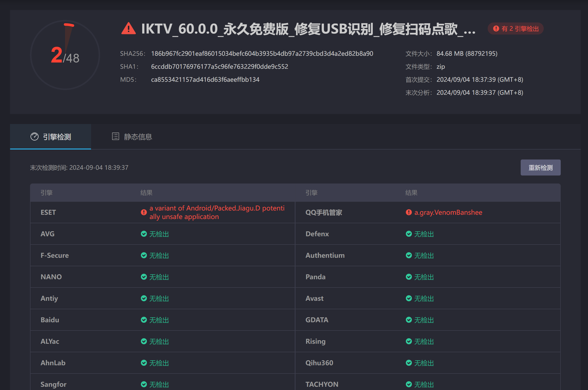Click the Defenx engine name
This screenshot has width=588, height=390.
click(x=317, y=234)
